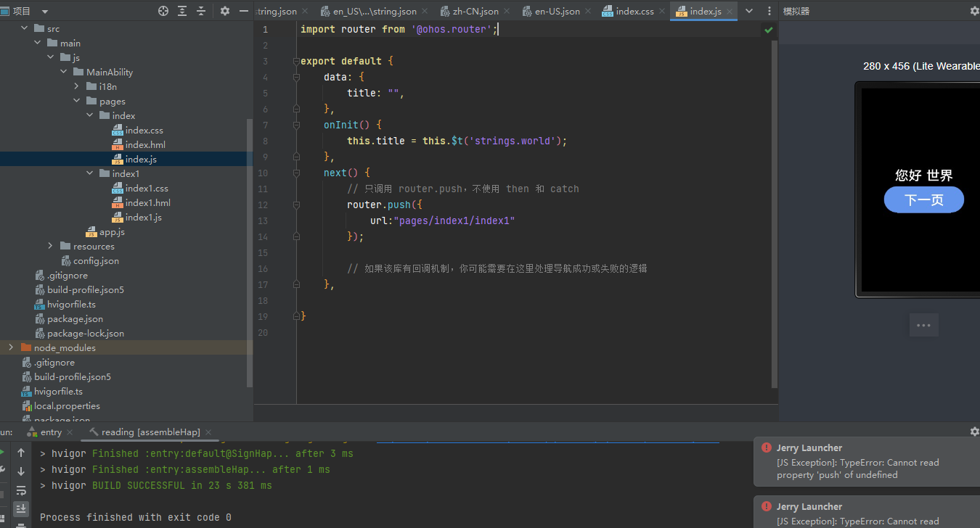Close the reading [assembleHap] run tab
This screenshot has height=528, width=980.
209,432
